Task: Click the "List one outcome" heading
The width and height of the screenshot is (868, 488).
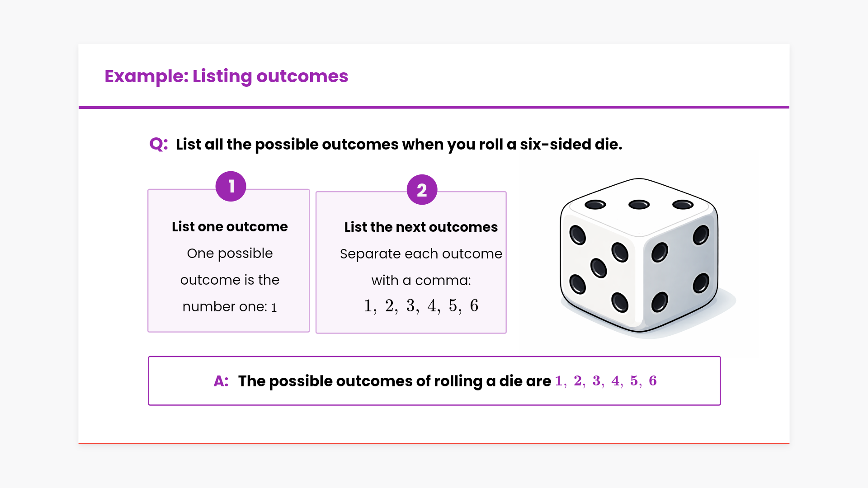Action: [x=230, y=226]
